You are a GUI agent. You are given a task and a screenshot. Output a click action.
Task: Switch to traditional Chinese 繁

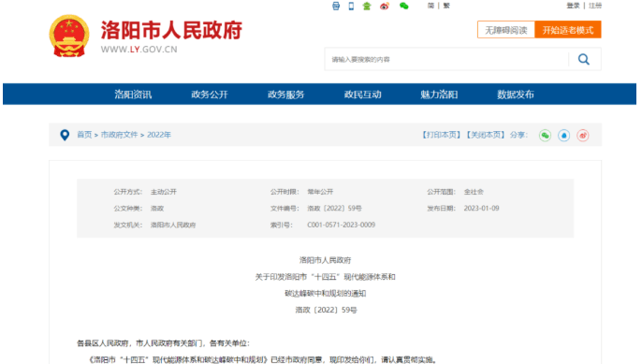coord(446,6)
